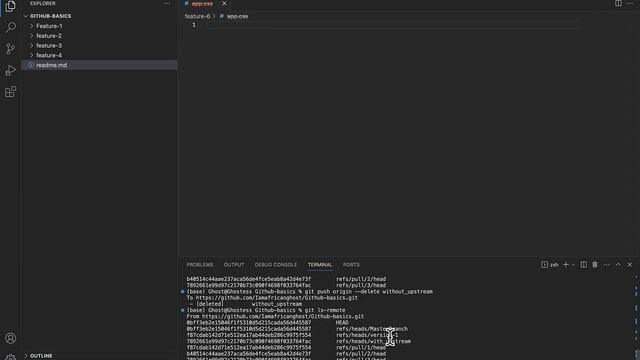
Task: Switch to the Debug Console tab
Action: 276,265
